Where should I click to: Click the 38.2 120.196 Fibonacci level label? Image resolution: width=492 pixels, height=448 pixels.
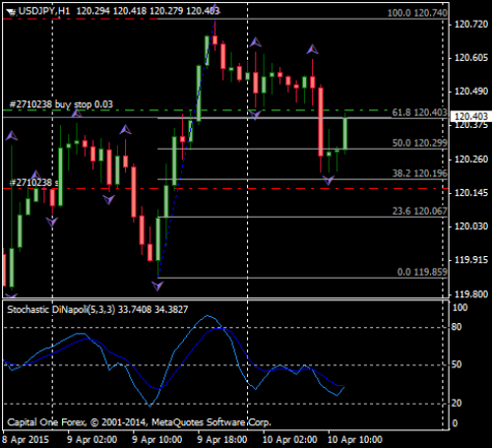420,173
